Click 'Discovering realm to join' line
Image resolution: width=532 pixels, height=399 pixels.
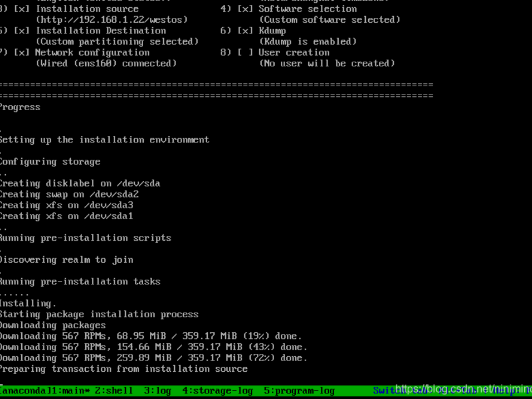[66, 260]
